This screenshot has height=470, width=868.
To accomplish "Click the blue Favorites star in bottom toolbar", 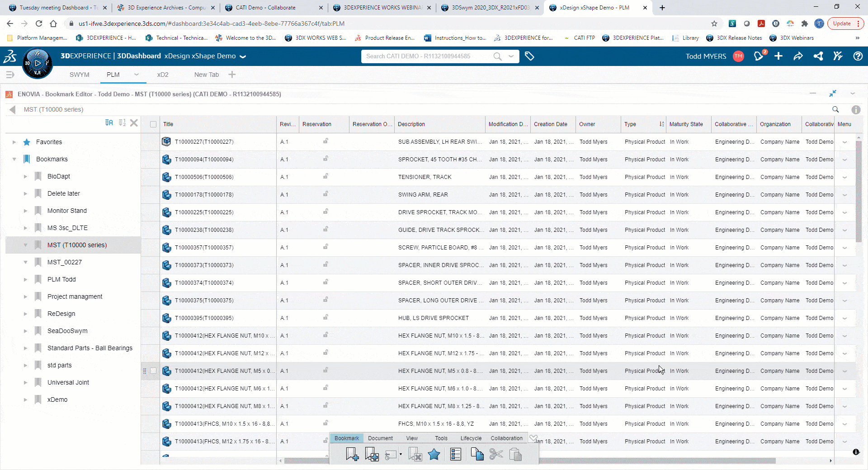I will [434, 454].
